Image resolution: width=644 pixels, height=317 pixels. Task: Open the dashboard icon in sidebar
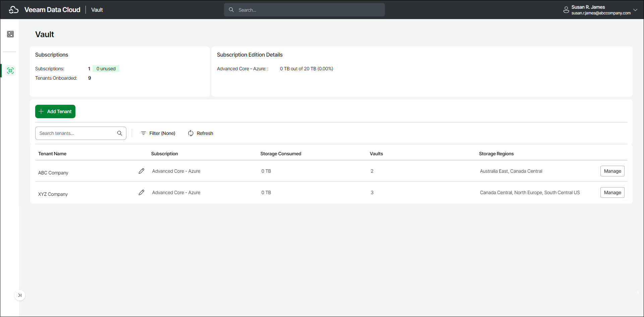[x=10, y=34]
